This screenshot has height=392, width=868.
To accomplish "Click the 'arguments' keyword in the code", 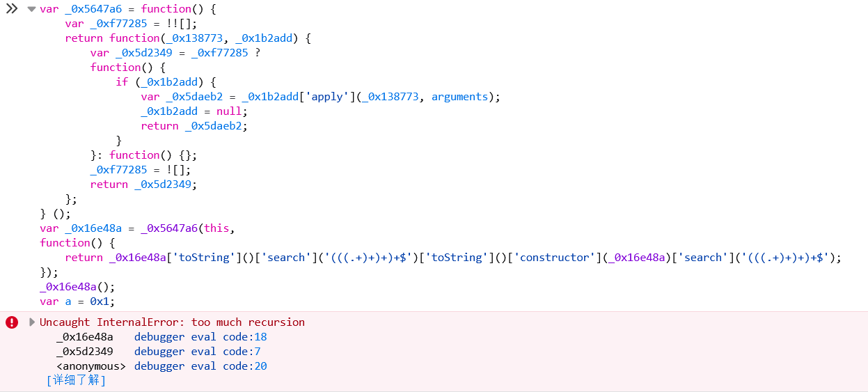I will (x=459, y=97).
